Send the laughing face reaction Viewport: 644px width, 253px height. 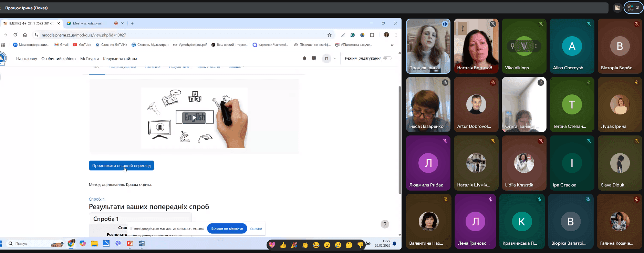[316, 245]
